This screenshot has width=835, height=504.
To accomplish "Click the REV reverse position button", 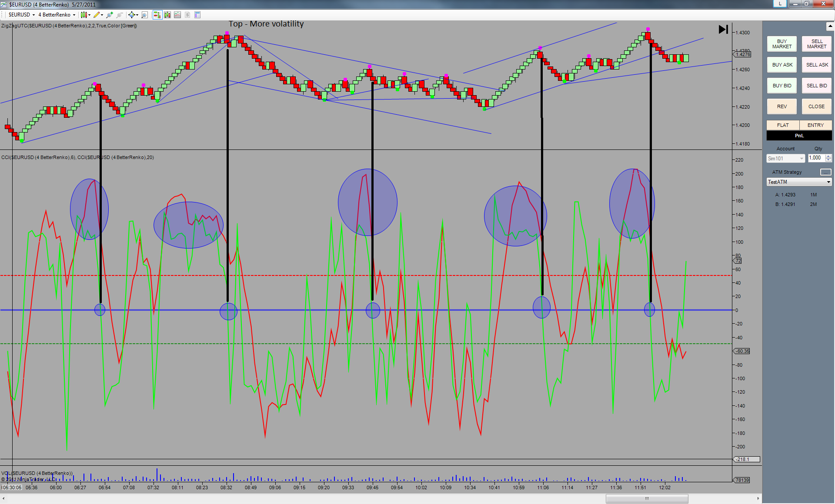I will [x=782, y=106].
